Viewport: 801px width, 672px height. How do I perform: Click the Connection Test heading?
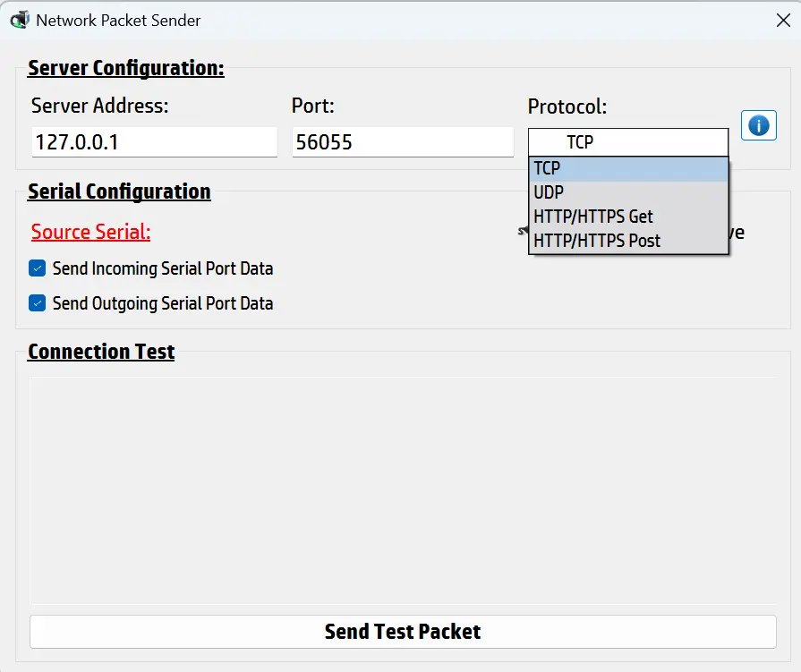(101, 352)
